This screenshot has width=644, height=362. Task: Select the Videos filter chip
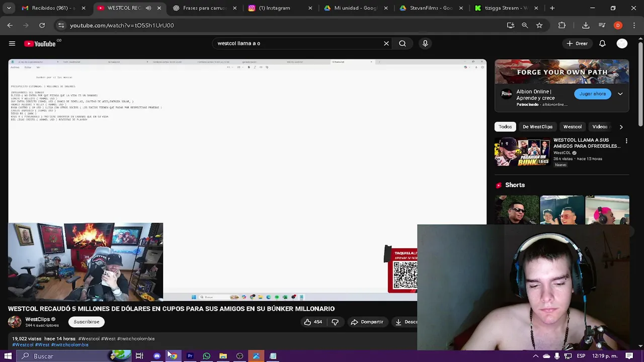pyautogui.click(x=600, y=127)
